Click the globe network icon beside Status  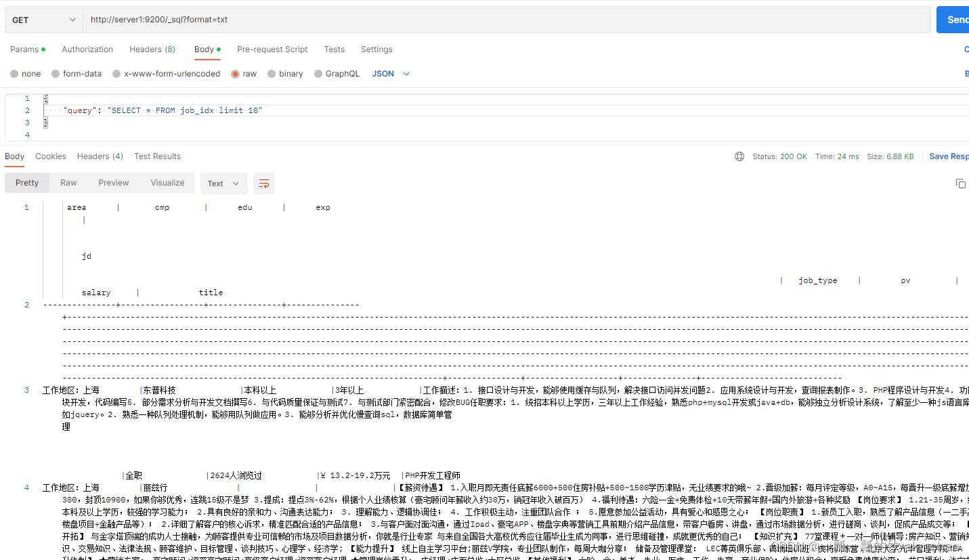coord(739,156)
